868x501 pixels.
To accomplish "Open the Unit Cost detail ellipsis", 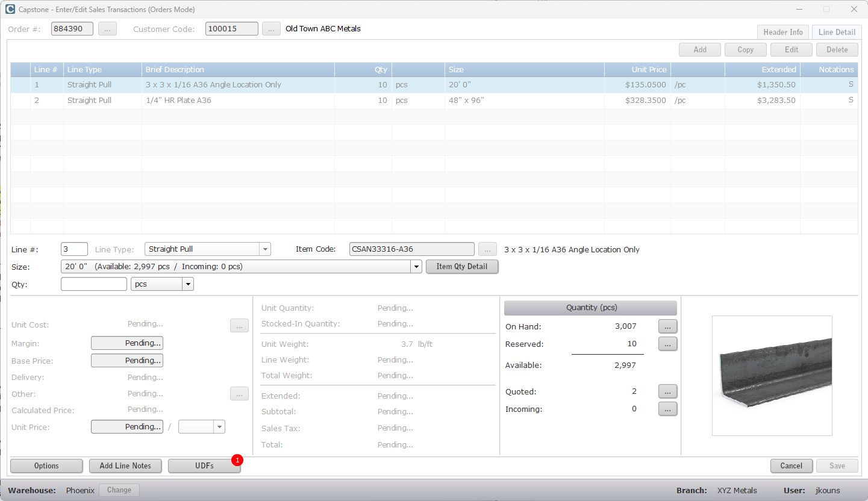I will [x=239, y=325].
